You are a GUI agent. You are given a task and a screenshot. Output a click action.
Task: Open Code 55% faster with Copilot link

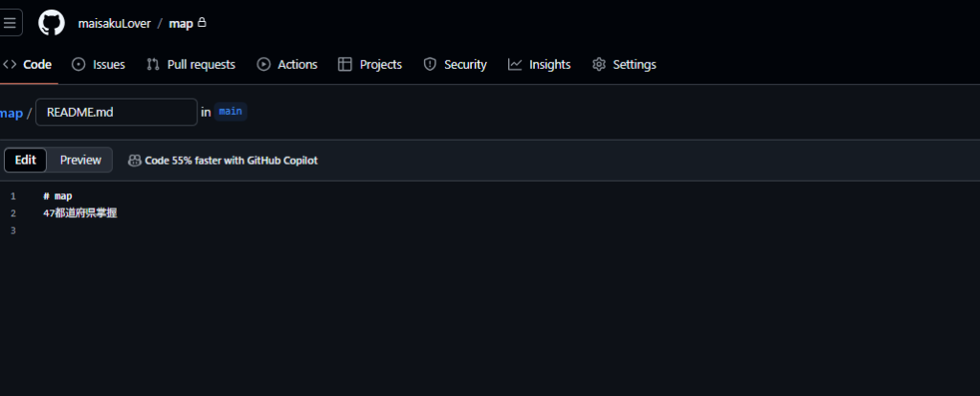coord(232,161)
